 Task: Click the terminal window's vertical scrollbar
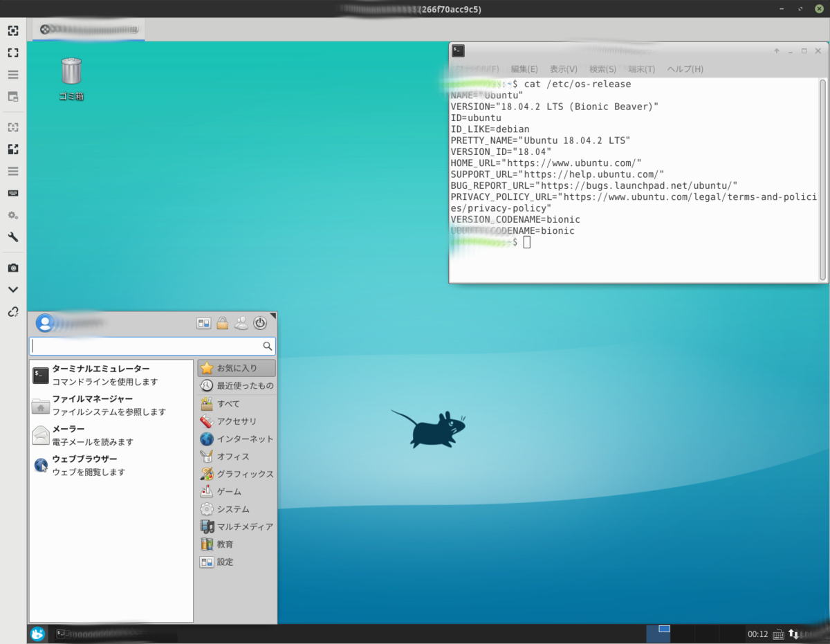[x=822, y=180]
